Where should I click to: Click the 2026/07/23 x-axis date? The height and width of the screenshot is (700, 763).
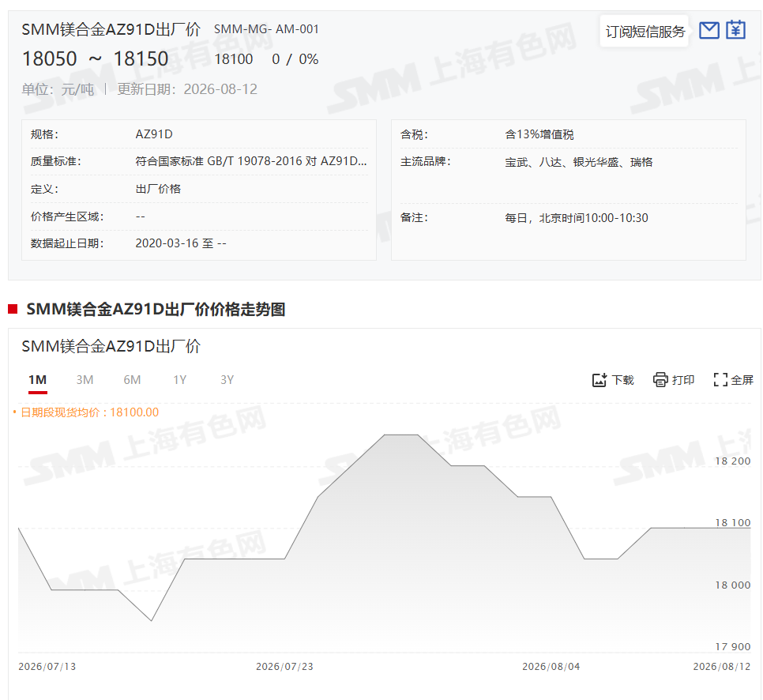284,666
